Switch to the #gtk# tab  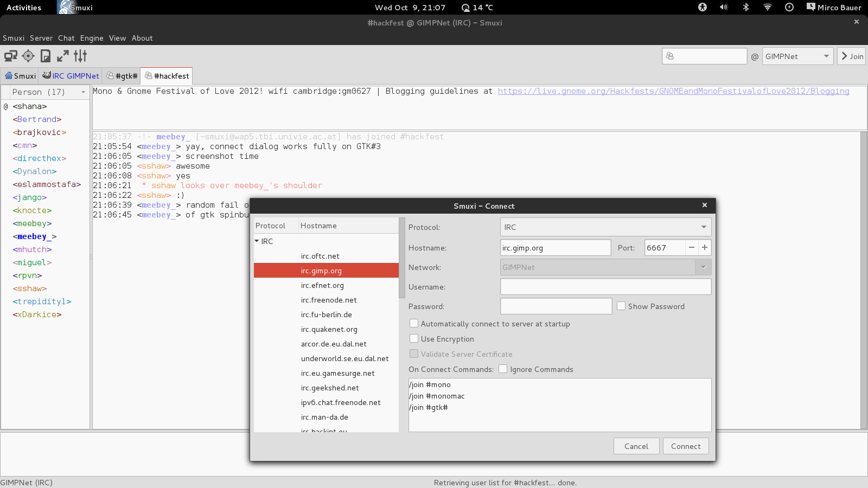(122, 76)
